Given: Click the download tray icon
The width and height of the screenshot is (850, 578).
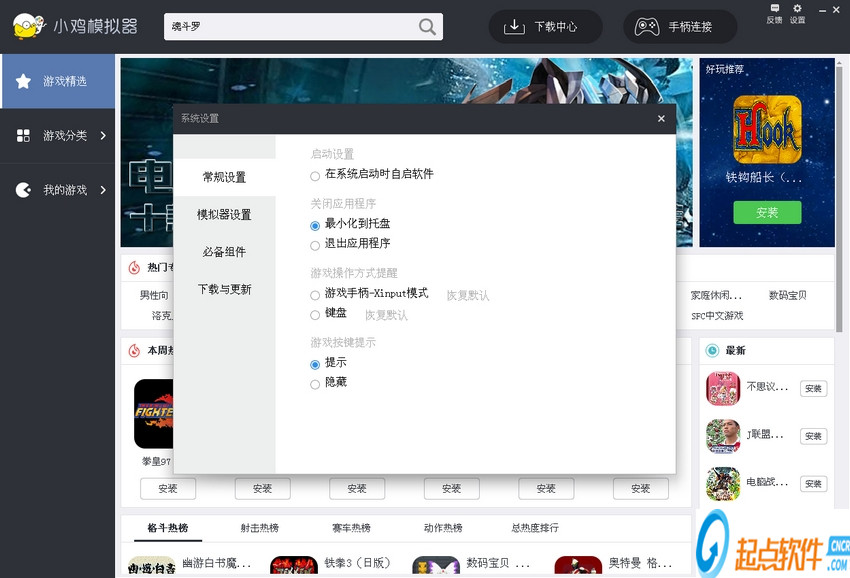Looking at the screenshot, I should coord(514,27).
